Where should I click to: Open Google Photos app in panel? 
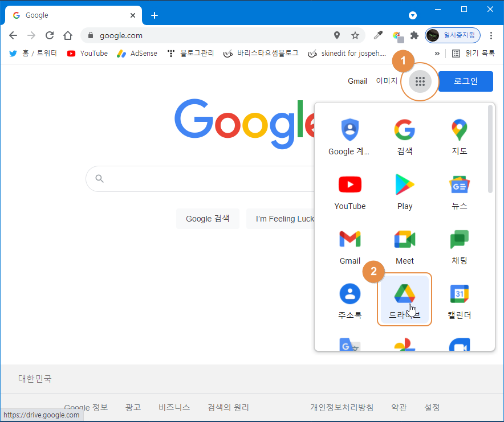click(404, 343)
